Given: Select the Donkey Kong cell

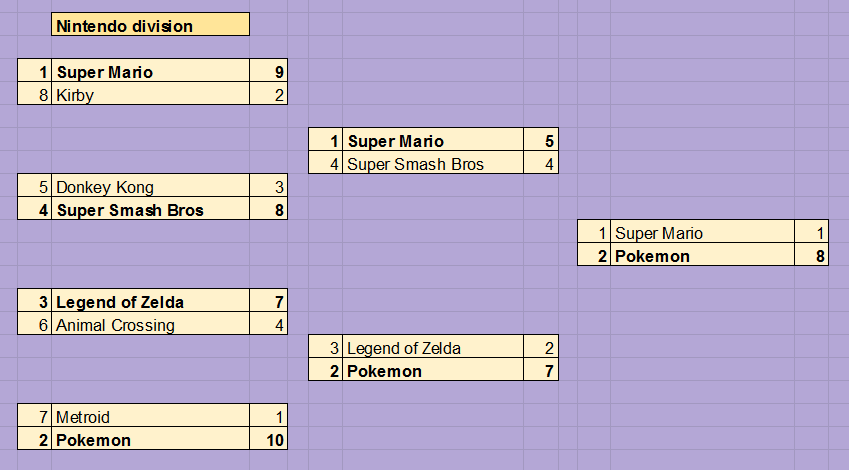Looking at the screenshot, I should click(151, 185).
